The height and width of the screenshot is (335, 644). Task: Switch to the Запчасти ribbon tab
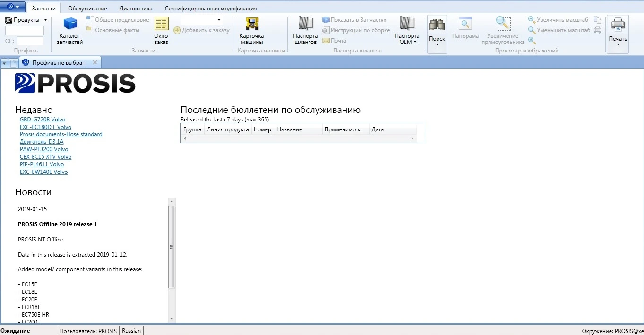click(44, 9)
